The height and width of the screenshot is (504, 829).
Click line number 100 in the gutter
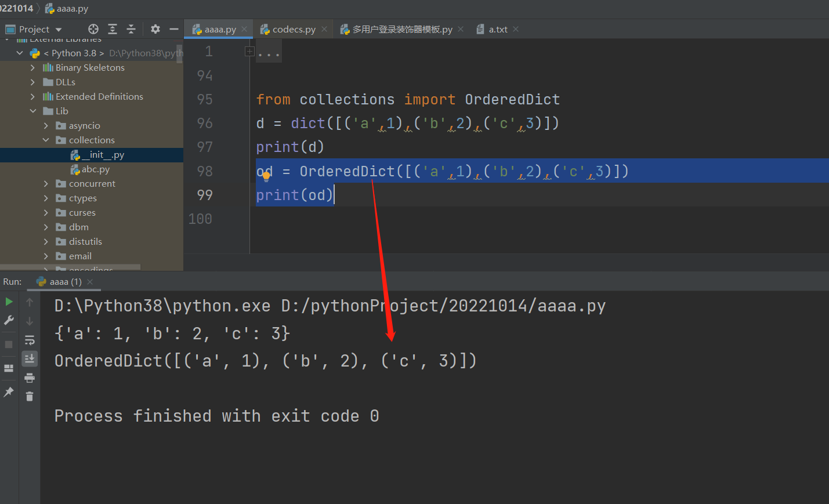tap(200, 219)
